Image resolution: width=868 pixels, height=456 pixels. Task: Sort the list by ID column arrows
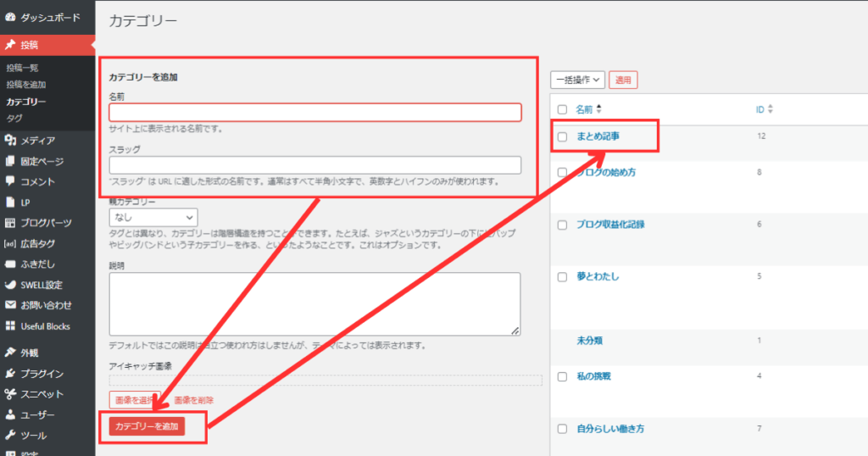click(x=770, y=110)
